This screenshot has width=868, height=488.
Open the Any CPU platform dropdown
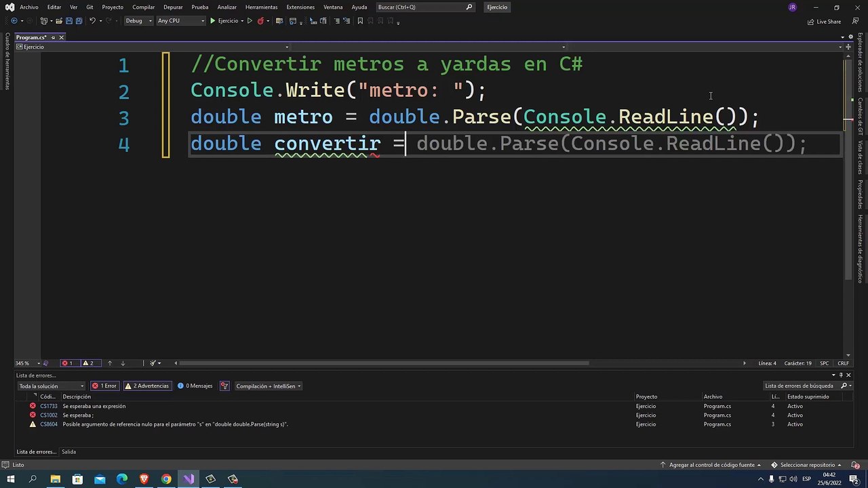point(180,21)
